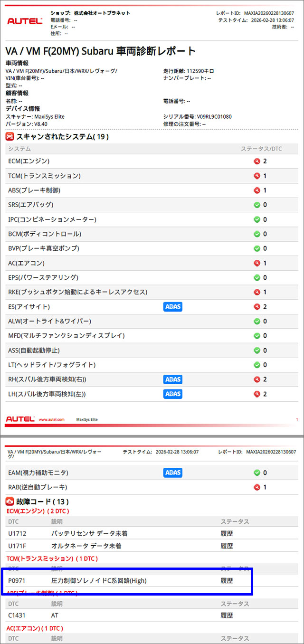
Task: Click DTC code P0971
Action: click(17, 580)
